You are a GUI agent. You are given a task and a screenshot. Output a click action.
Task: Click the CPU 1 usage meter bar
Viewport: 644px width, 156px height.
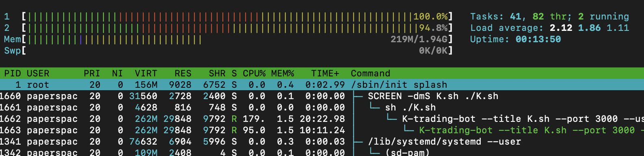pyautogui.click(x=237, y=17)
